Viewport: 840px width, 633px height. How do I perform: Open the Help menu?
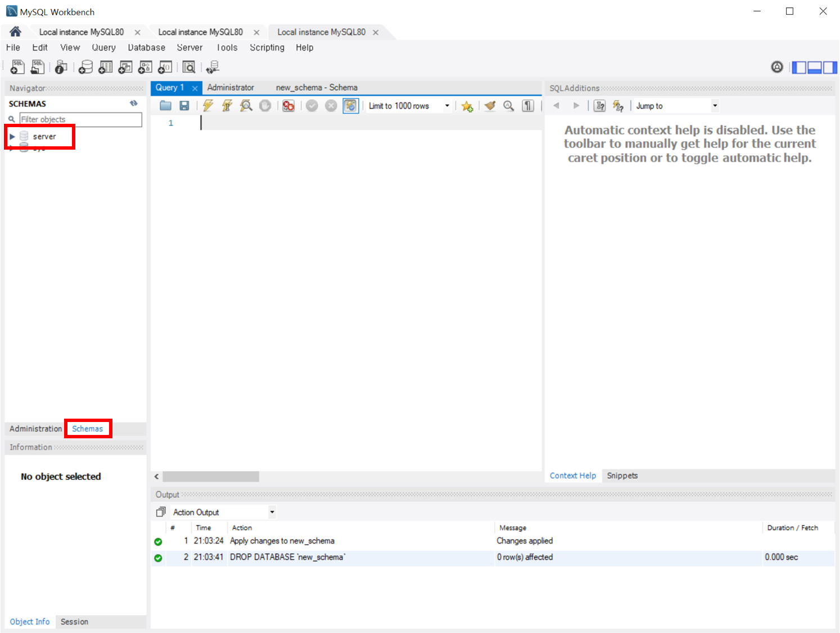pyautogui.click(x=305, y=48)
